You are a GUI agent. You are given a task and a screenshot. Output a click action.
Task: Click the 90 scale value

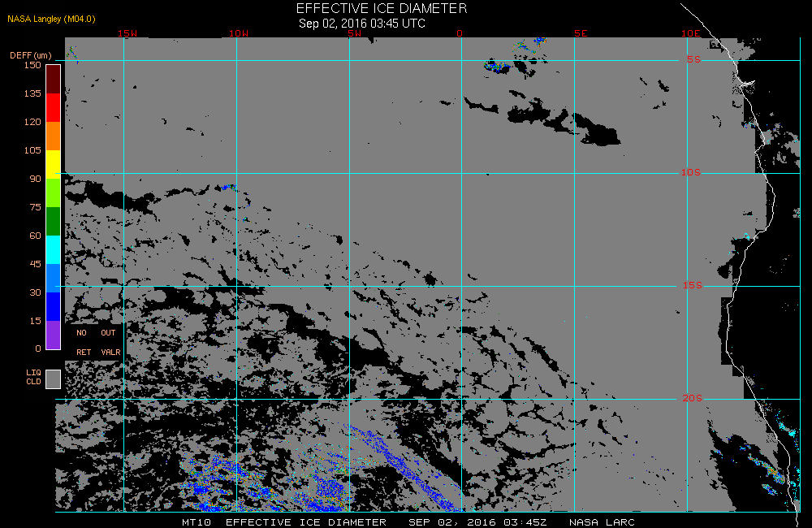point(35,180)
